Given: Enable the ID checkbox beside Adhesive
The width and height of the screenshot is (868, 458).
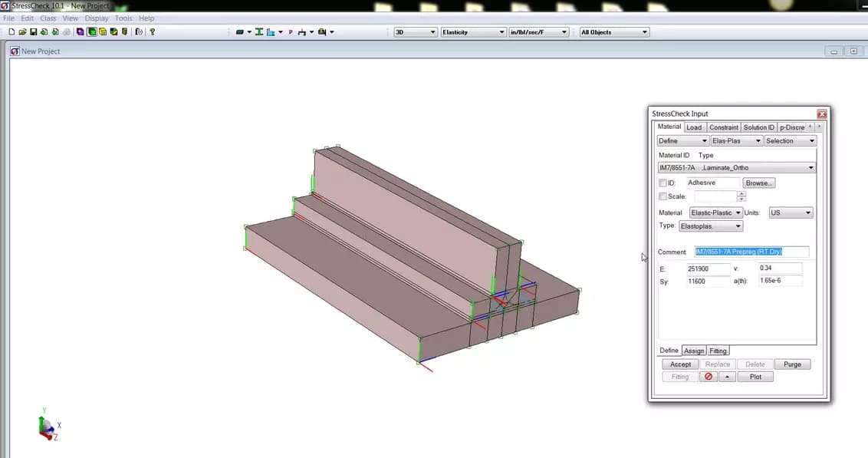Looking at the screenshot, I should [x=663, y=183].
